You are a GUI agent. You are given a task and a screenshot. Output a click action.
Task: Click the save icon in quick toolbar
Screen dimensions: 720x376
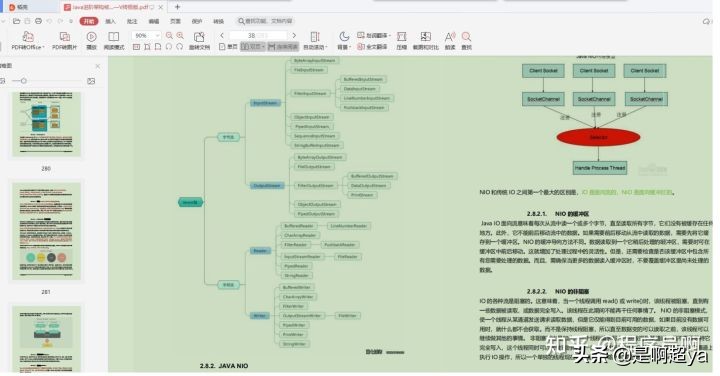pos(28,21)
